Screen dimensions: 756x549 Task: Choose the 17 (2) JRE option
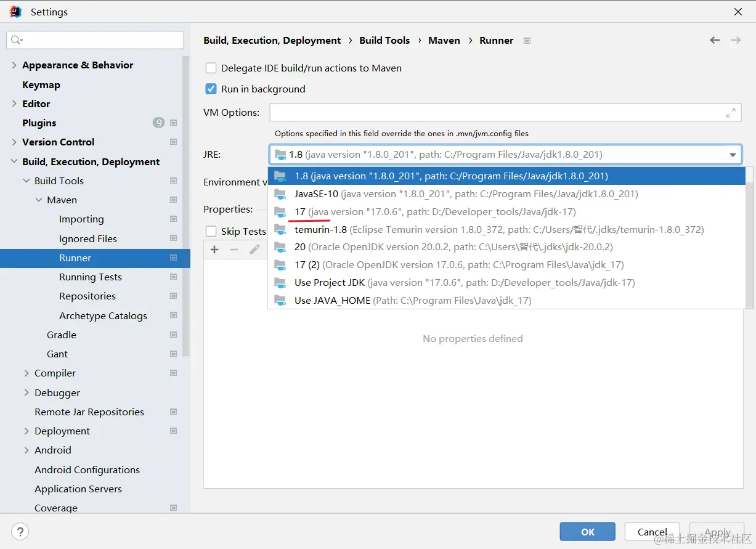(x=506, y=264)
